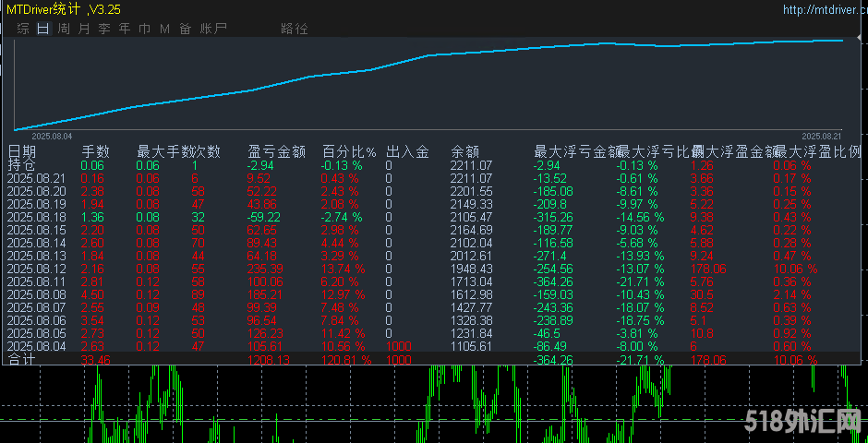The height and width of the screenshot is (443, 868).
Task: Click the -14.56 % floating loss ratio
Action: (640, 218)
